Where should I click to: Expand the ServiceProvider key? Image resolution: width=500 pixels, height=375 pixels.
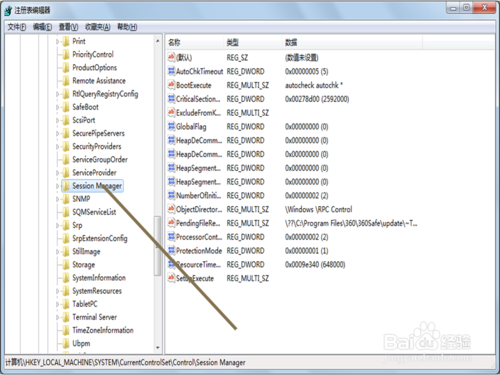57,173
